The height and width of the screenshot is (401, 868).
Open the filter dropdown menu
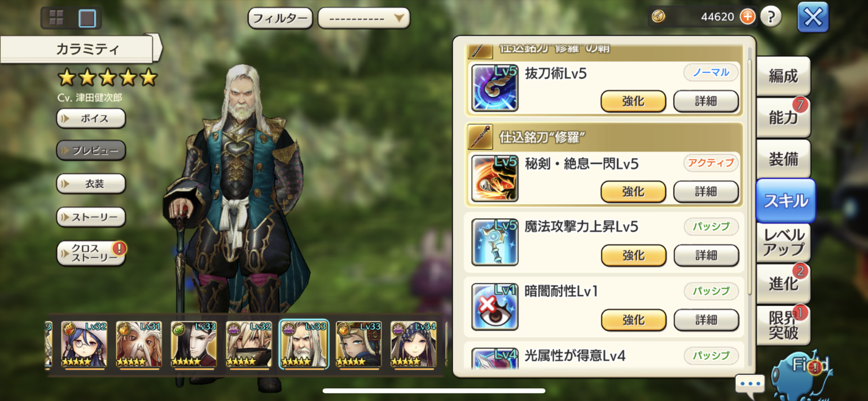[x=363, y=18]
